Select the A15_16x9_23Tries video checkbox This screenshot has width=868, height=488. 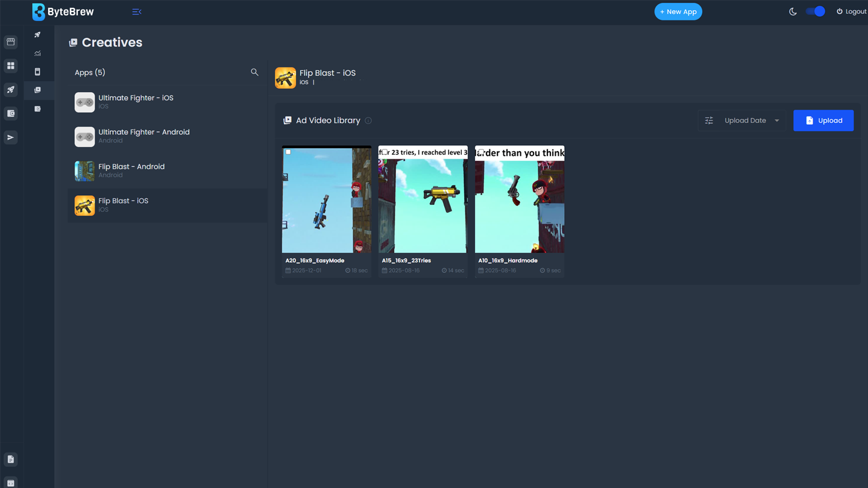coord(385,152)
